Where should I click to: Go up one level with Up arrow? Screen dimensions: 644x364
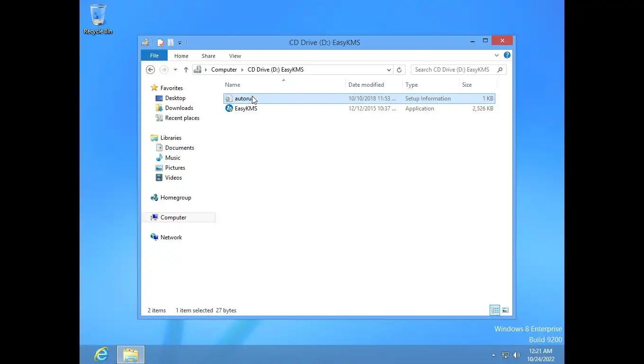[x=186, y=70]
